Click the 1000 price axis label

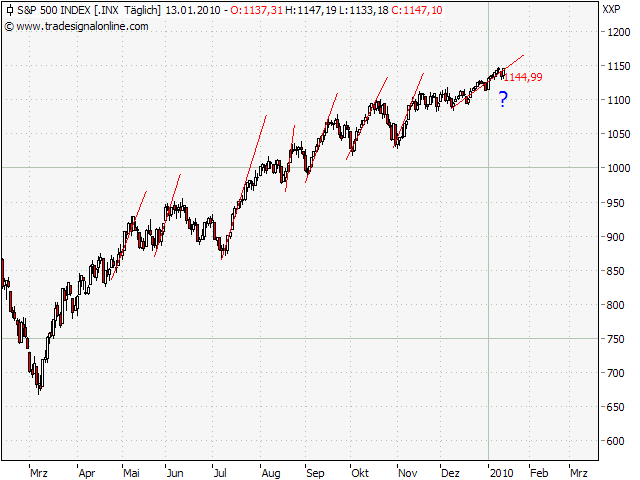(x=619, y=168)
